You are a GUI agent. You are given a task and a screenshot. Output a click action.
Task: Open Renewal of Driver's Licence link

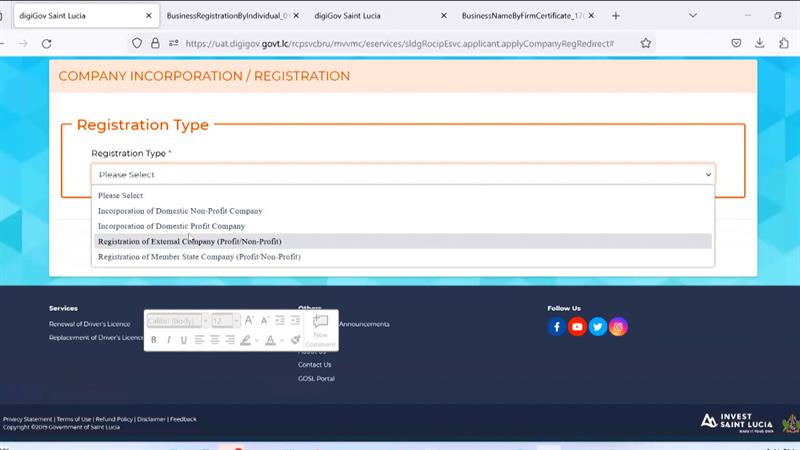[x=90, y=324]
